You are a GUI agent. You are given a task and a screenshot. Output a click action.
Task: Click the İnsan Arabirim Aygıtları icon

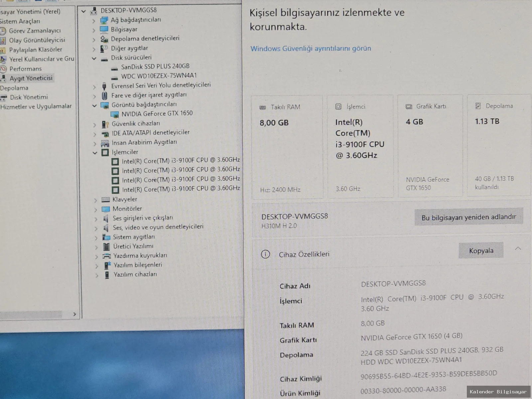click(x=105, y=143)
